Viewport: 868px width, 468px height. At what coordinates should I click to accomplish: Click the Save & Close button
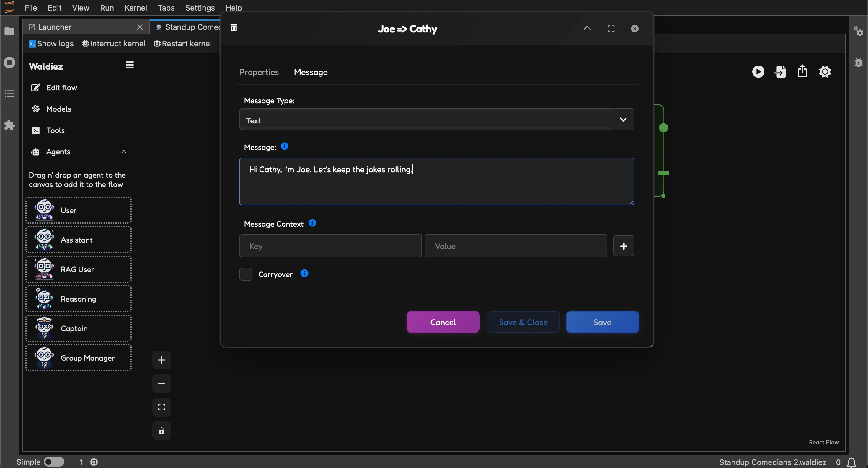pyautogui.click(x=523, y=322)
